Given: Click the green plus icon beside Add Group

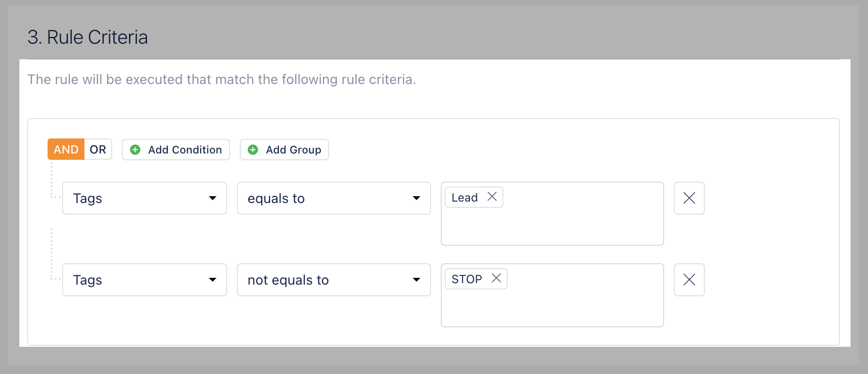Looking at the screenshot, I should [x=253, y=150].
